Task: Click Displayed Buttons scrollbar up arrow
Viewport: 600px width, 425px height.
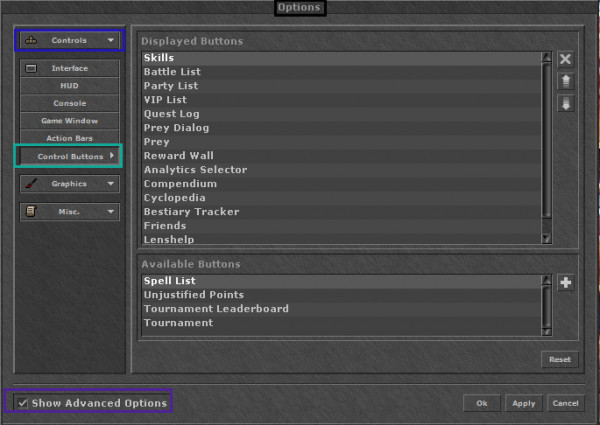Action: (x=546, y=57)
